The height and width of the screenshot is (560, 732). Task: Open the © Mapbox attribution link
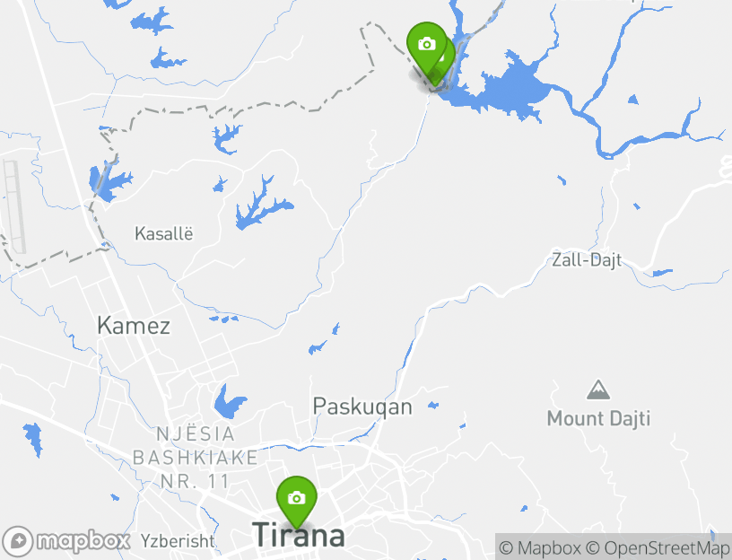pos(540,547)
